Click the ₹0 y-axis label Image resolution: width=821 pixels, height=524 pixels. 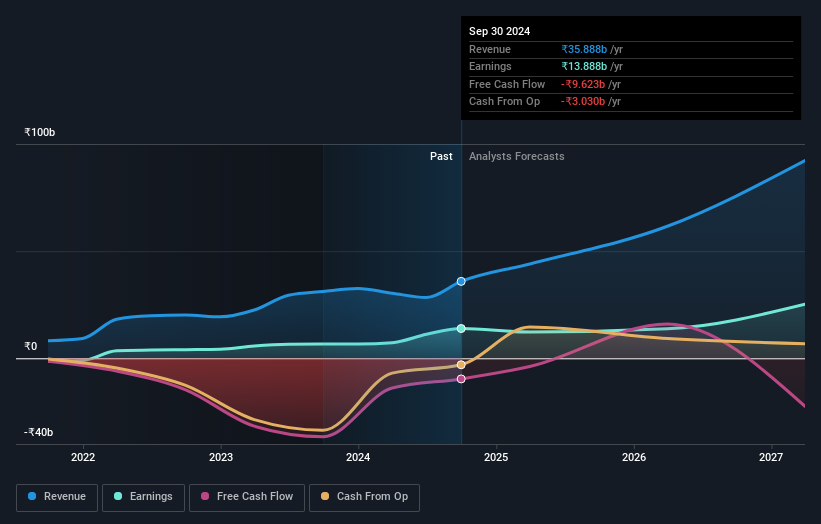tap(31, 347)
